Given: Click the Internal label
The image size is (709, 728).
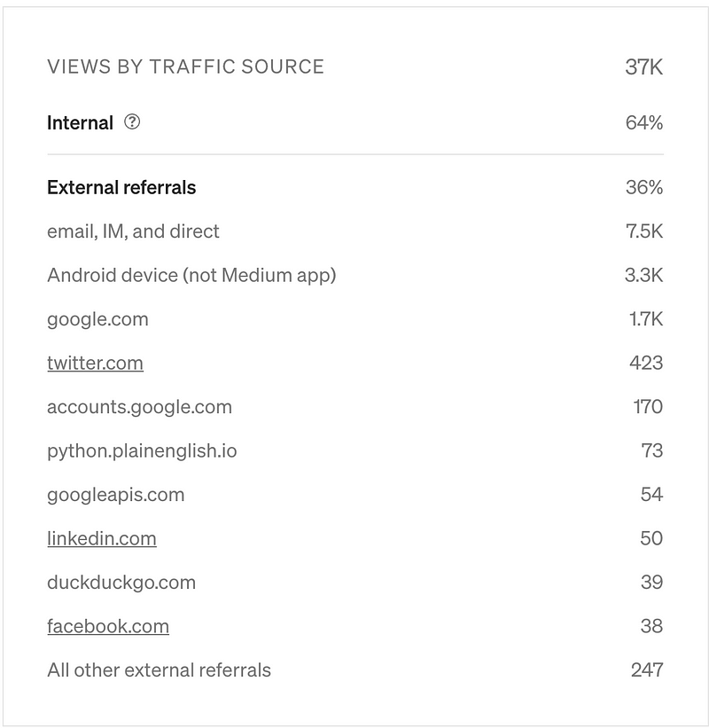Looking at the screenshot, I should coord(80,123).
